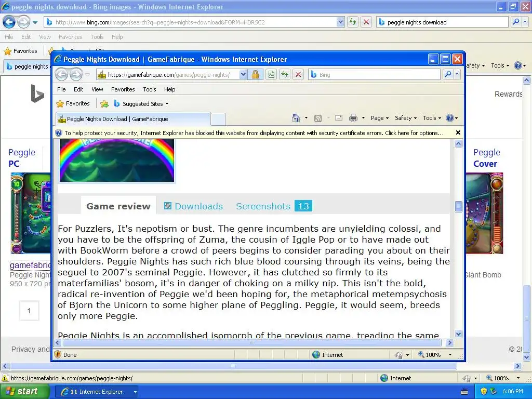Click security shield in system tray
The height and width of the screenshot is (399, 532).
point(484,391)
